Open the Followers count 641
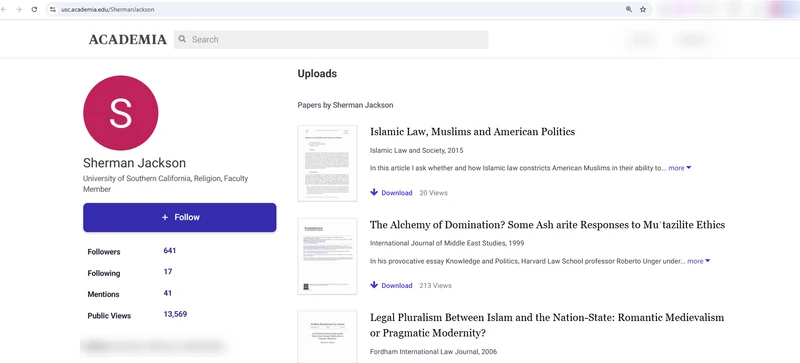800x363 pixels. coord(169,251)
